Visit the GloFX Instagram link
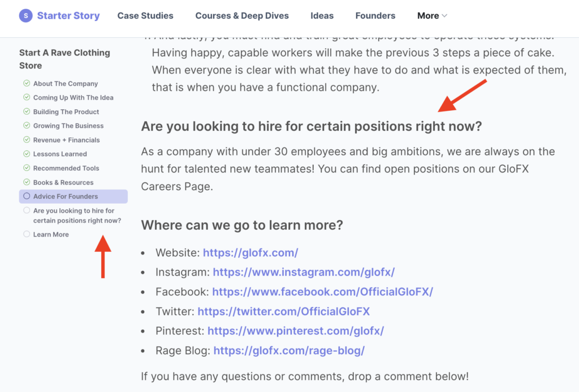This screenshot has height=392, width=579. click(x=304, y=272)
